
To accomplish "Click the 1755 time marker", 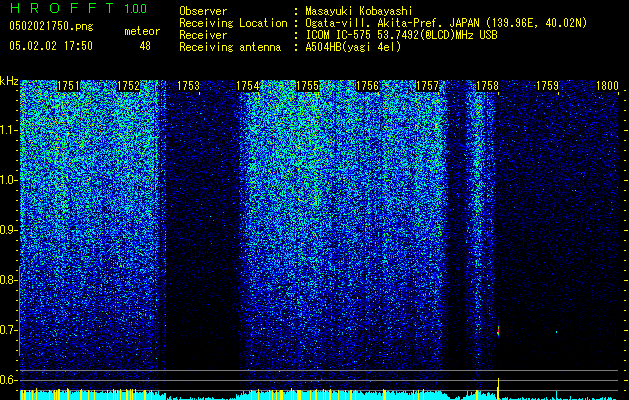I will click(307, 86).
